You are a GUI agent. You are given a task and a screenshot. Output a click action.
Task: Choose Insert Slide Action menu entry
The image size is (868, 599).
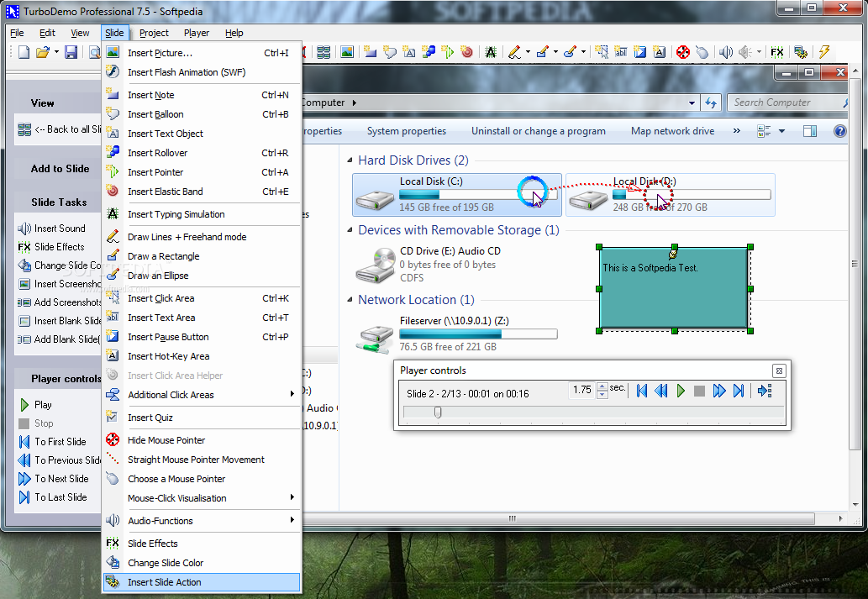click(202, 582)
